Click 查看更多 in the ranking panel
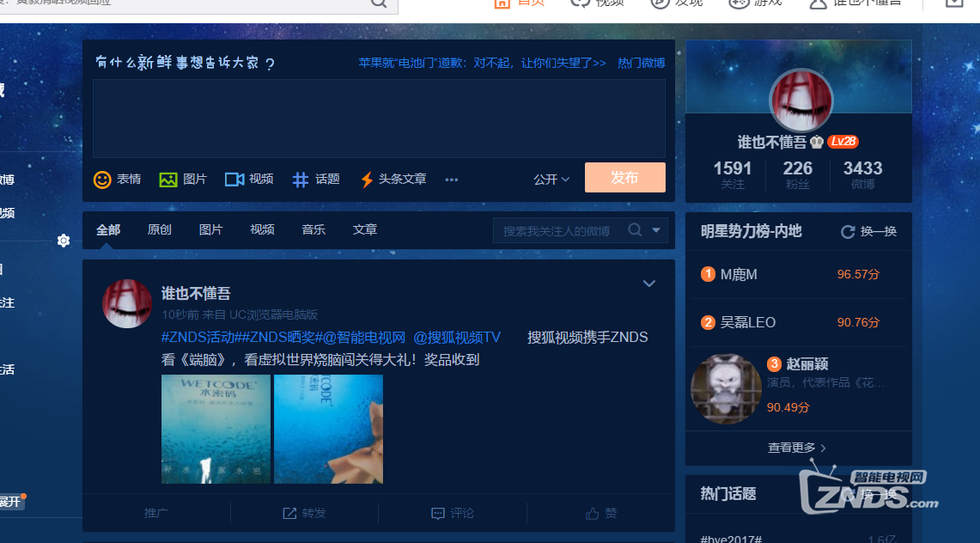The image size is (980, 543). 797,448
